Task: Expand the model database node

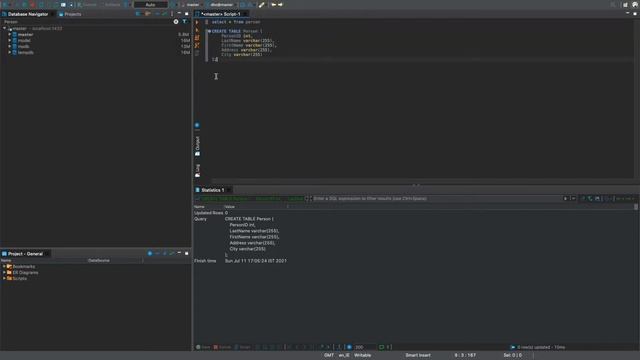Action: 10,40
